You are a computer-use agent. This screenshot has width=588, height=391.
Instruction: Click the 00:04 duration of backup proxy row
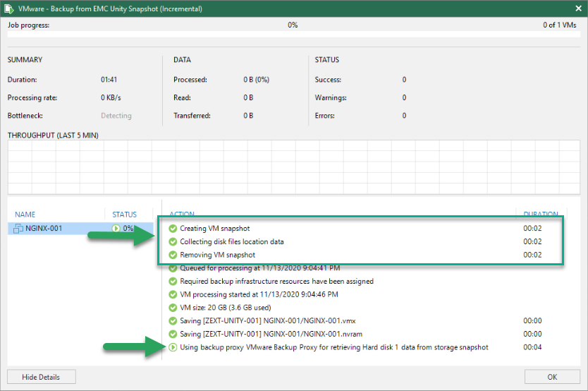(532, 347)
